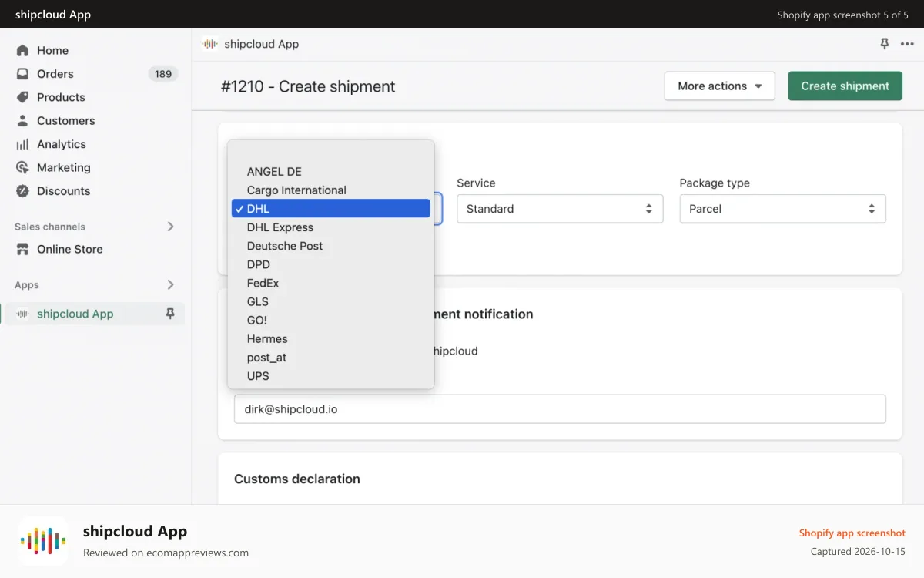Open the three-dot menu in app header

tap(907, 44)
